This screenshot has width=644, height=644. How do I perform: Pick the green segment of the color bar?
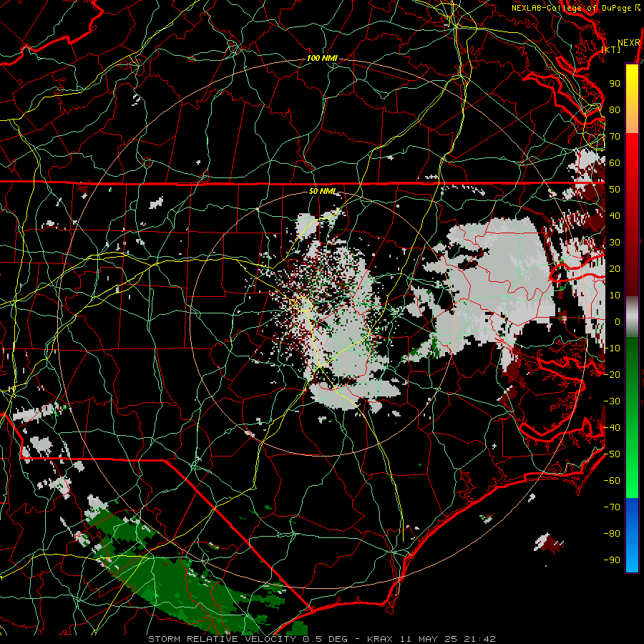[632, 417]
